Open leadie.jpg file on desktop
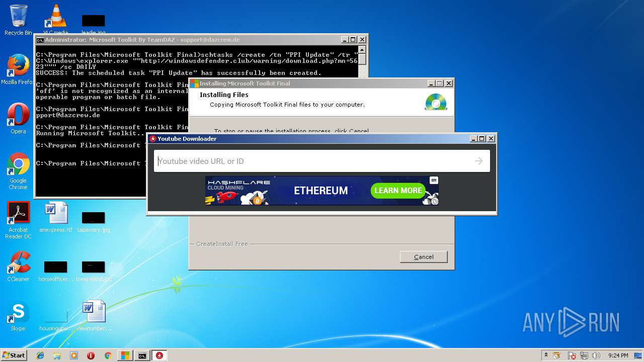The height and width of the screenshot is (362, 644). [94, 24]
